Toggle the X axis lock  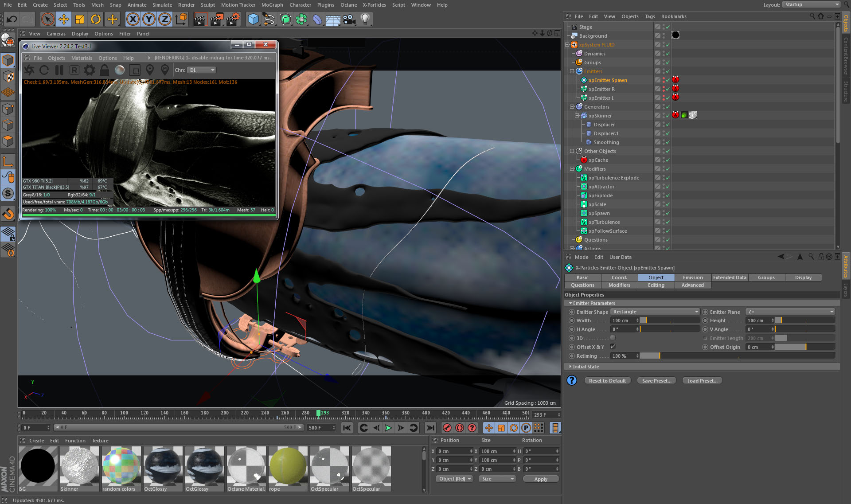click(133, 19)
